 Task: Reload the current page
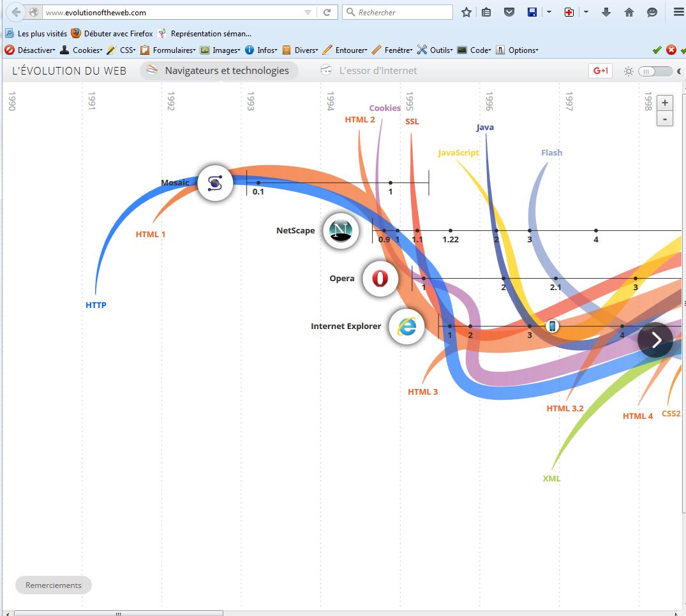point(327,12)
